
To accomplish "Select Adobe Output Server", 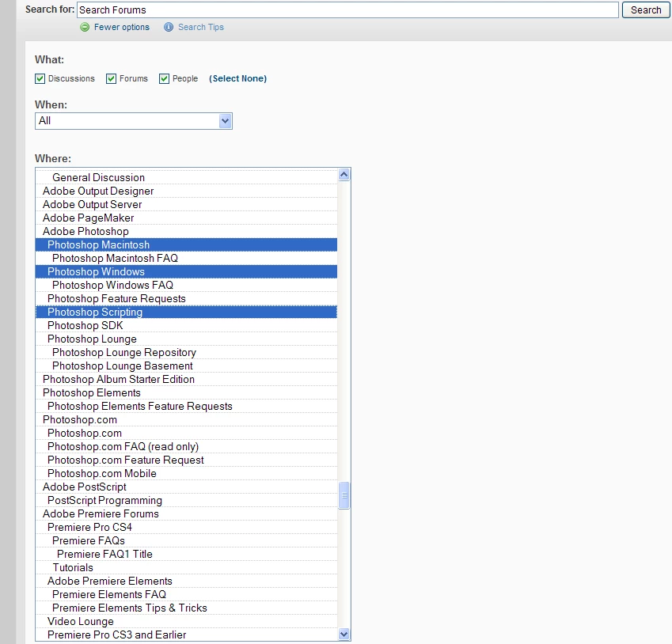I will coord(187,204).
